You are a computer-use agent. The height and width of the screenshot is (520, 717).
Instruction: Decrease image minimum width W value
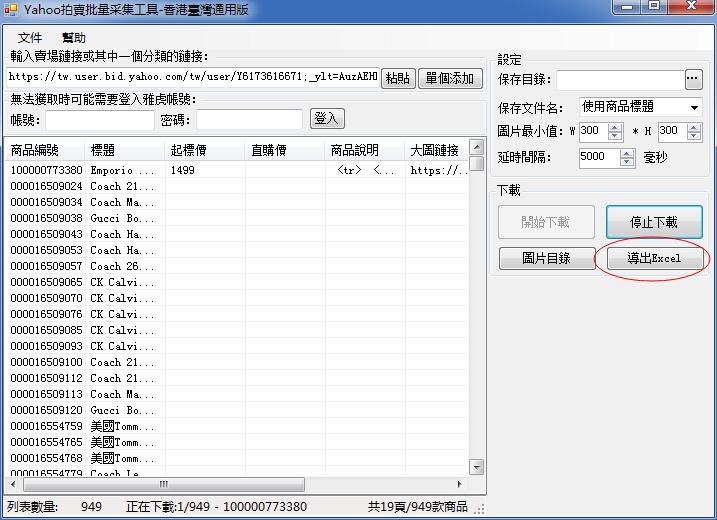[615, 136]
